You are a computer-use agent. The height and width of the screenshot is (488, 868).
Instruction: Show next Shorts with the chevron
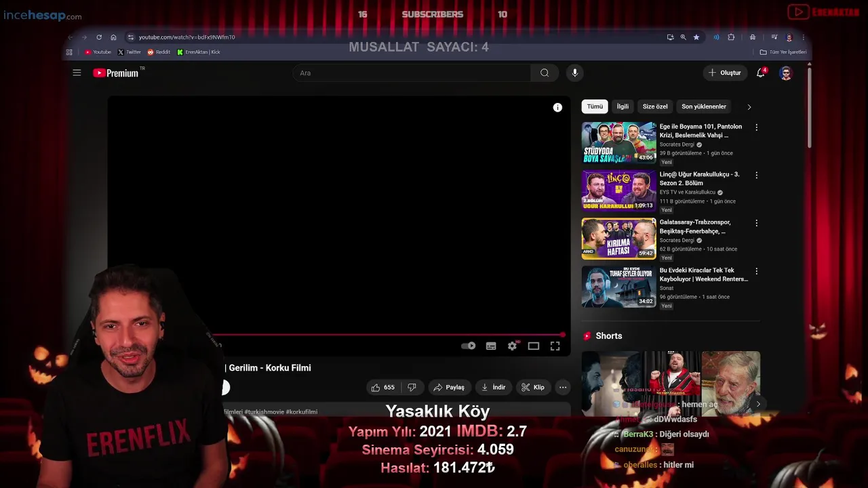(x=757, y=404)
